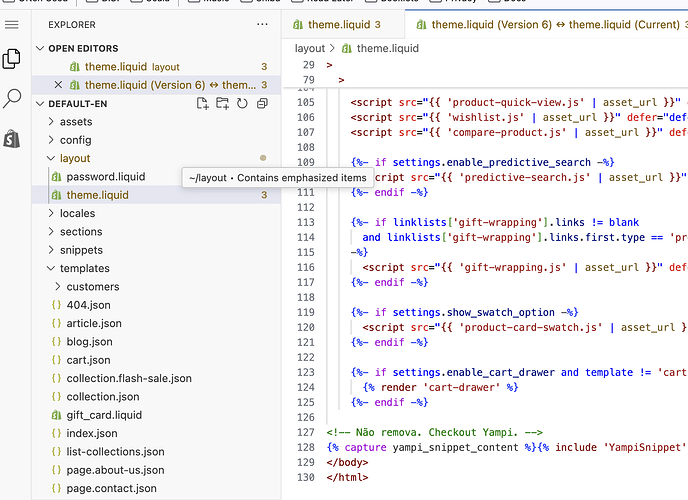Viewport: 688px width, 500px height.
Task: Click the gift-wrapping.js script line
Action: point(525,267)
